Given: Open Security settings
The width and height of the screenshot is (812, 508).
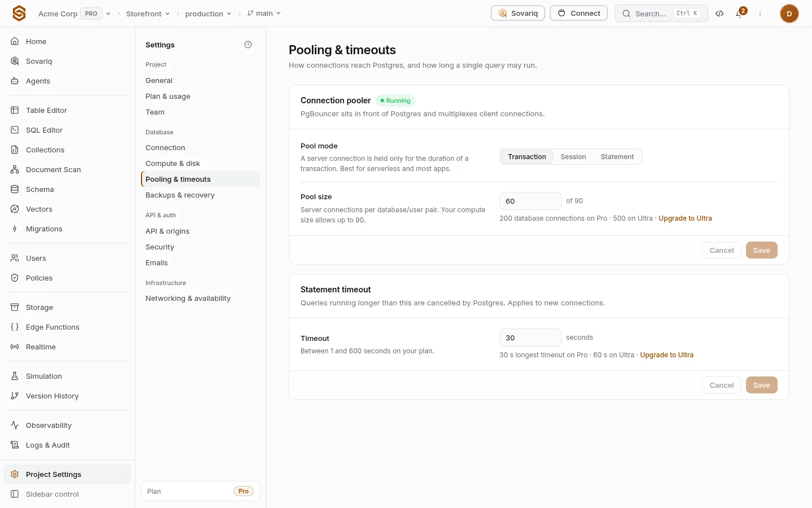Looking at the screenshot, I should pyautogui.click(x=200, y=247).
